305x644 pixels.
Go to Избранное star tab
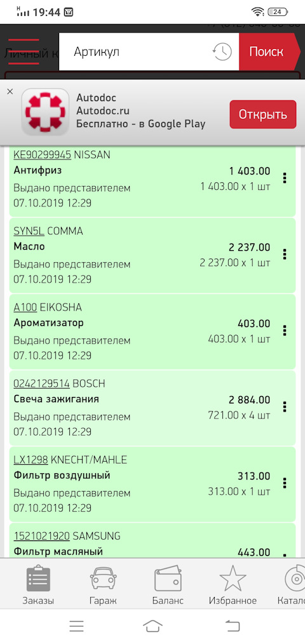[233, 585]
